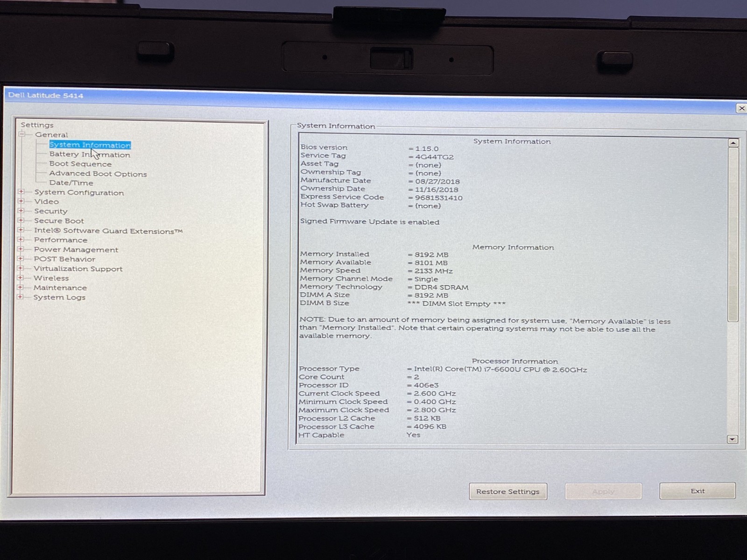Expand the Virtualization Support node
747x560 pixels.
pos(21,268)
